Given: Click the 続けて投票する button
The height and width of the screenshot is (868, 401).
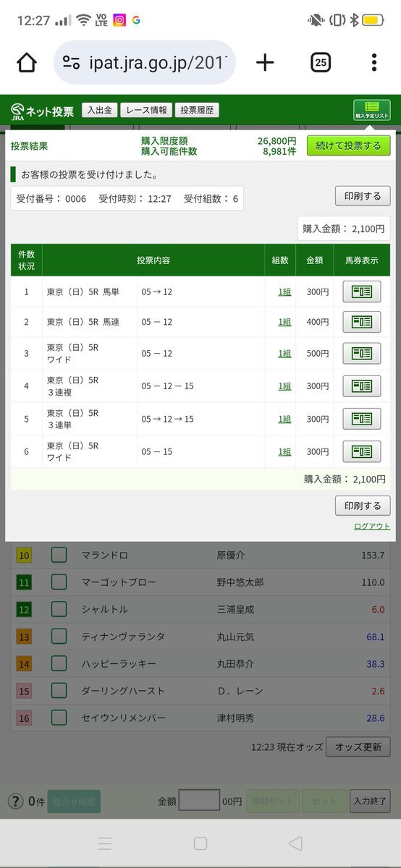Looking at the screenshot, I should [349, 145].
